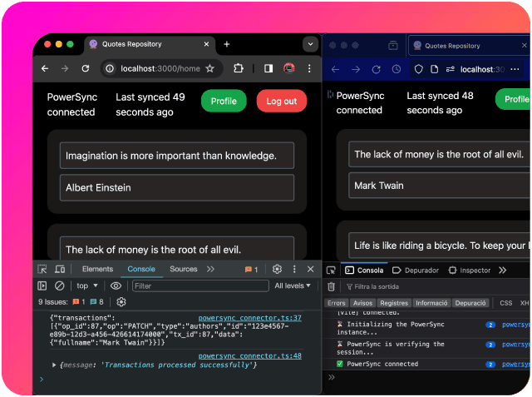Activate the DevTools element inspect picker
Screen dimensions: 532x397
(42, 270)
